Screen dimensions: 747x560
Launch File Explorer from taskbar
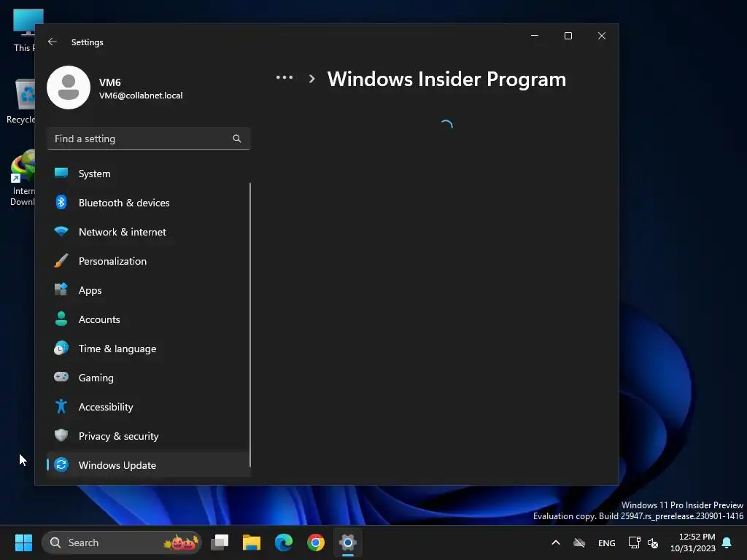tap(252, 542)
